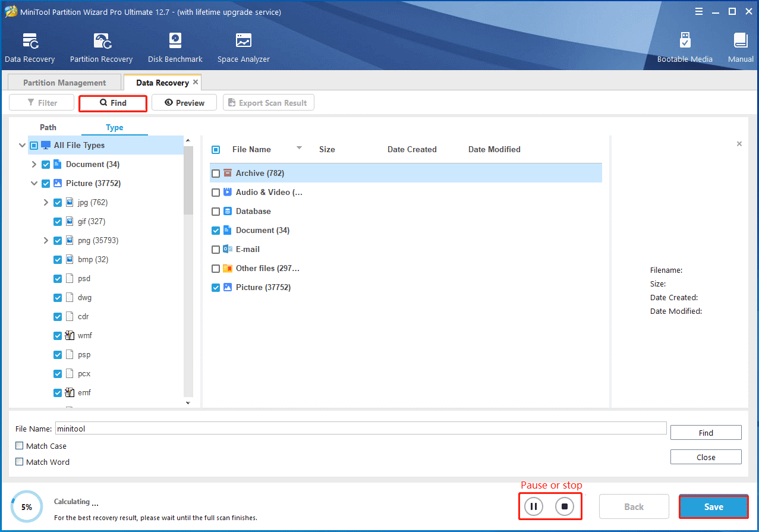Sort by the Size column header
This screenshot has height=532, width=759.
pos(327,149)
